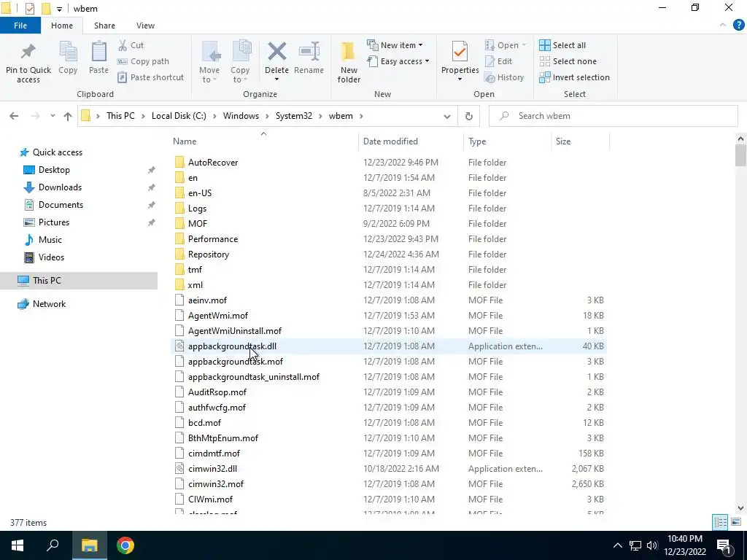Click Select none
Screen dimensions: 747x560
click(x=568, y=61)
